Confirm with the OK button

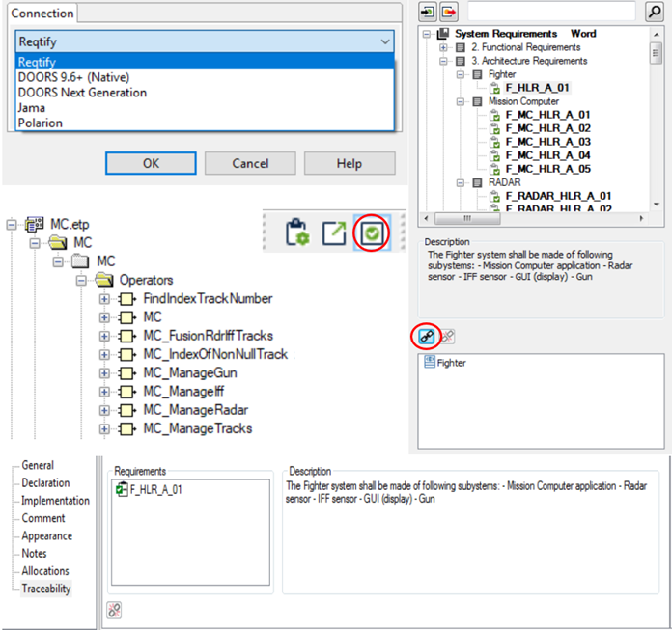(151, 163)
